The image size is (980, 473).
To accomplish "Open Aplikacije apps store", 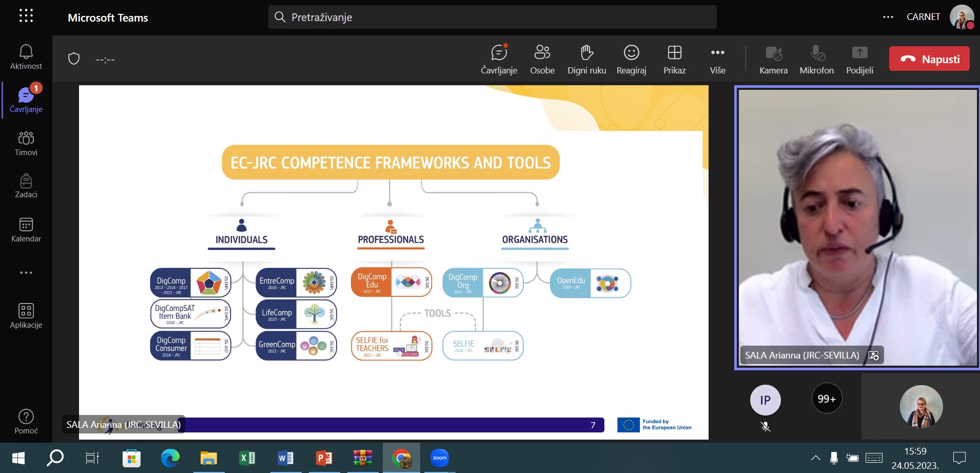I will click(26, 316).
